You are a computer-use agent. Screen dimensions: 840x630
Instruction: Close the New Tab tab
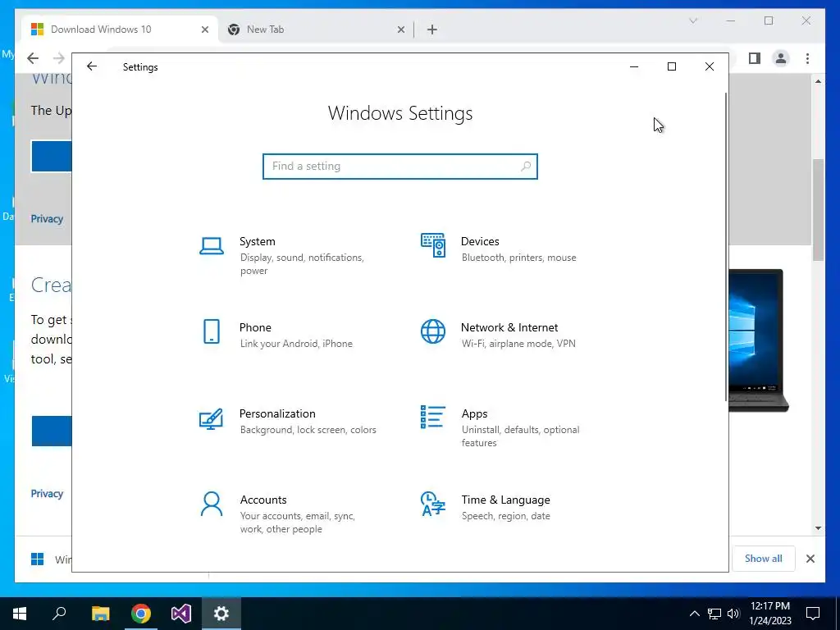[400, 30]
